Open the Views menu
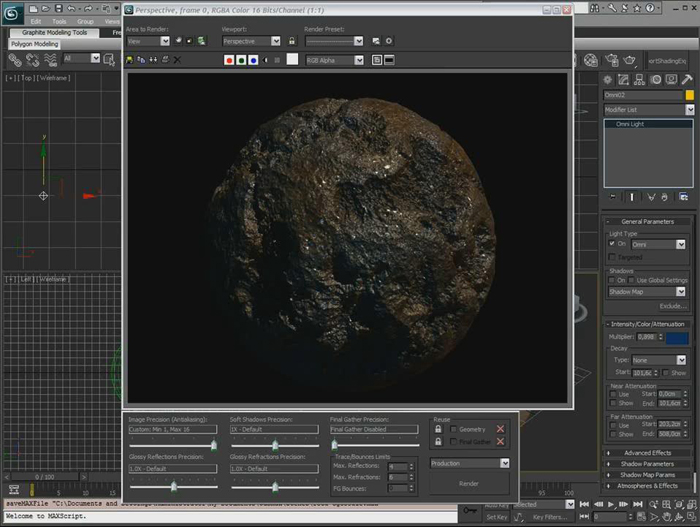Viewport: 700px width, 527px height. pos(112,21)
